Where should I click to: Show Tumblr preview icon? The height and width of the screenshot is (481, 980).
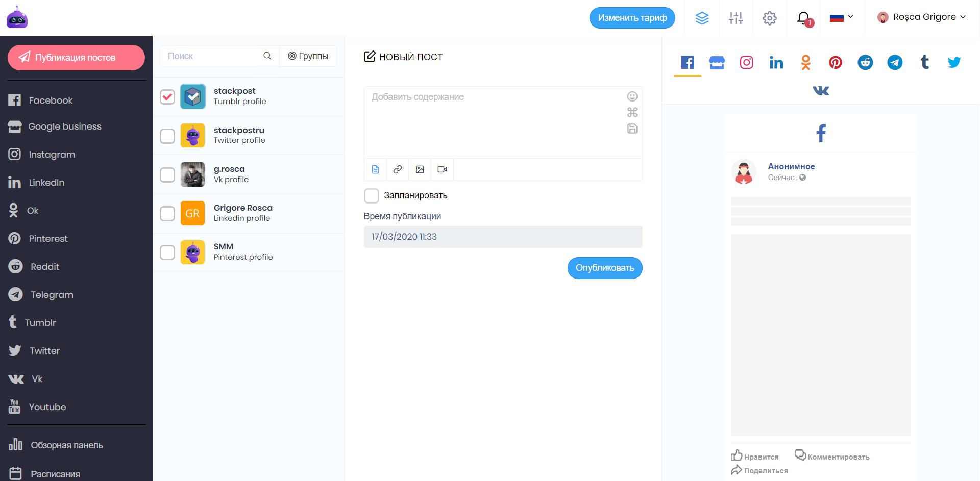coord(924,63)
